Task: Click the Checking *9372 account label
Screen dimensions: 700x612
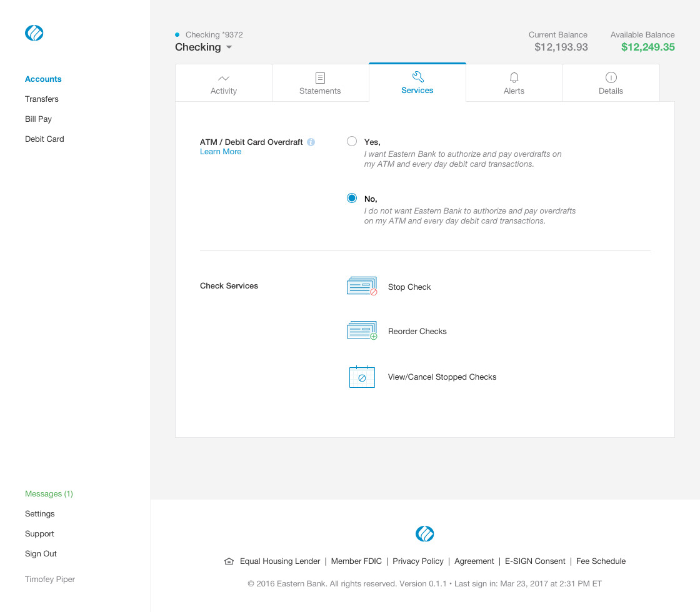Action: tap(214, 35)
